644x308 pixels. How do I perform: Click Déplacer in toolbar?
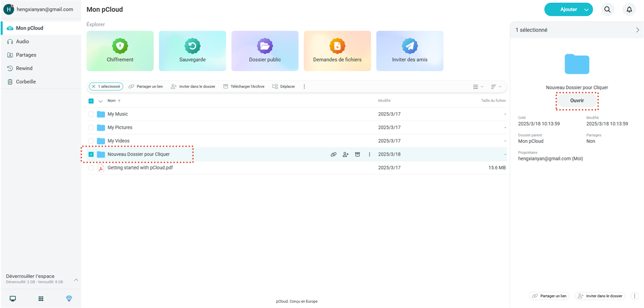click(283, 86)
